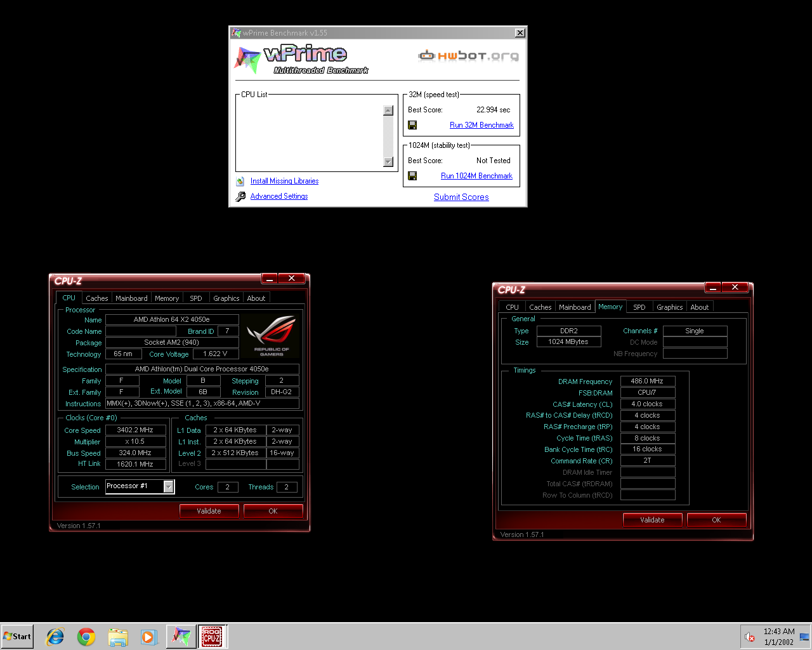The width and height of the screenshot is (812, 650).
Task: Open SPD tab in left CPU-Z window
Action: (x=196, y=298)
